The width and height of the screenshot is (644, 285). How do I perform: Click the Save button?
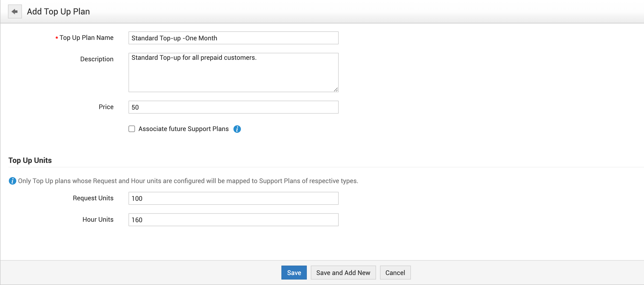(294, 273)
